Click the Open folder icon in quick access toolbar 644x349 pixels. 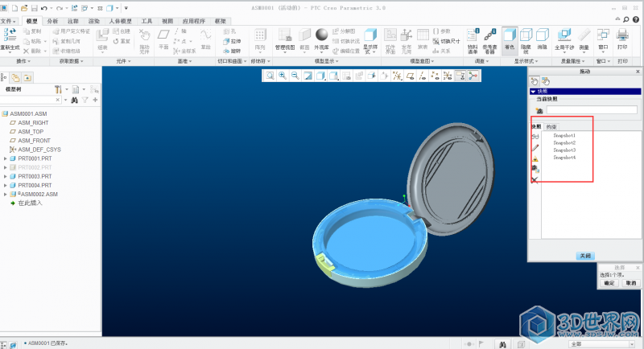click(x=25, y=8)
